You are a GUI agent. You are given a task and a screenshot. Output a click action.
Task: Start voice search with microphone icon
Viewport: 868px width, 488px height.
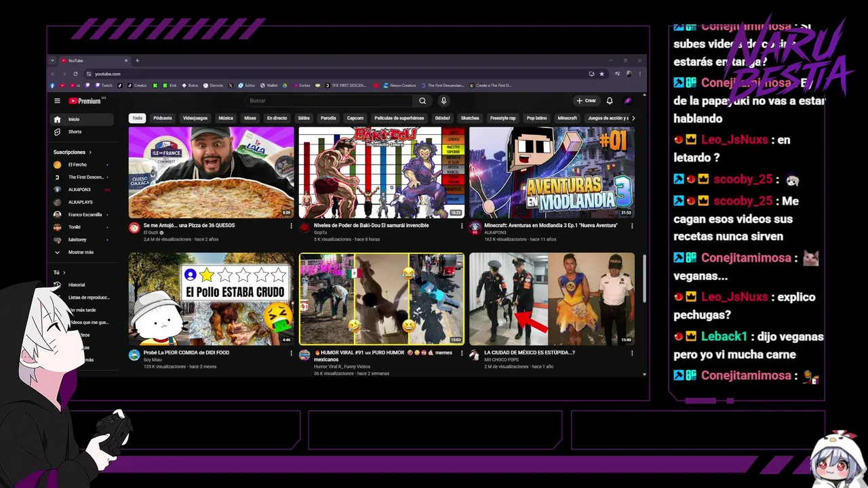pos(443,101)
